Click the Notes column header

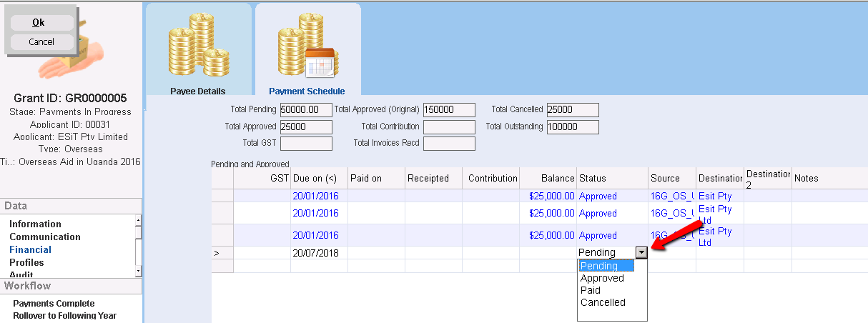829,178
